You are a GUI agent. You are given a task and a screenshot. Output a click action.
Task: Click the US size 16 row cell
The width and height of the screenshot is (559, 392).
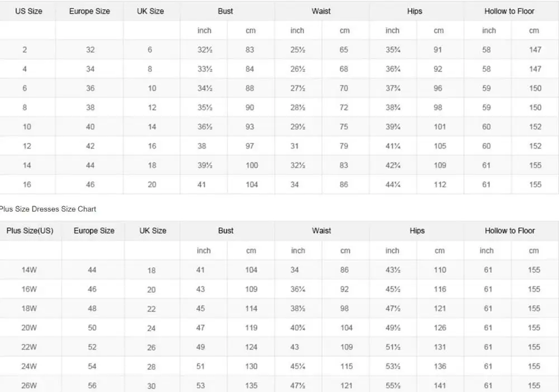click(x=27, y=184)
